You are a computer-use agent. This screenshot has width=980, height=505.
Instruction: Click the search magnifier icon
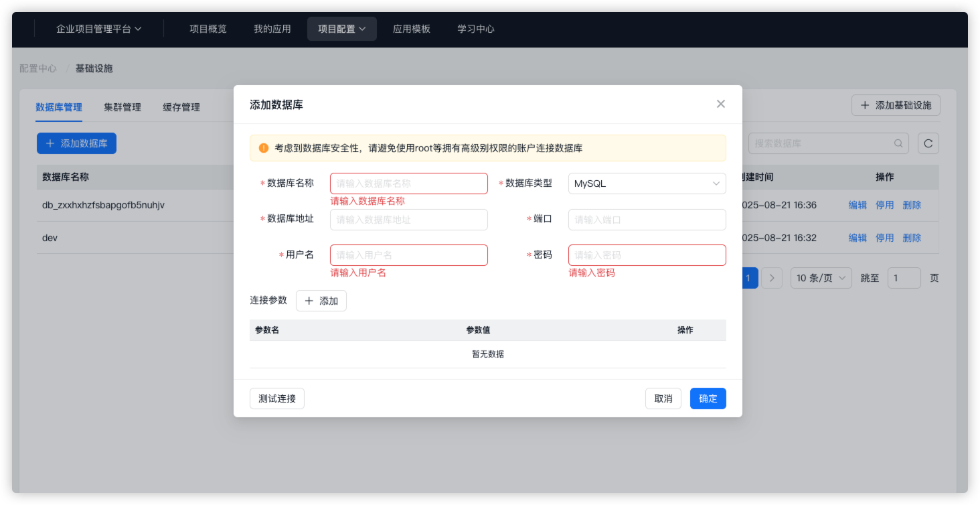898,143
